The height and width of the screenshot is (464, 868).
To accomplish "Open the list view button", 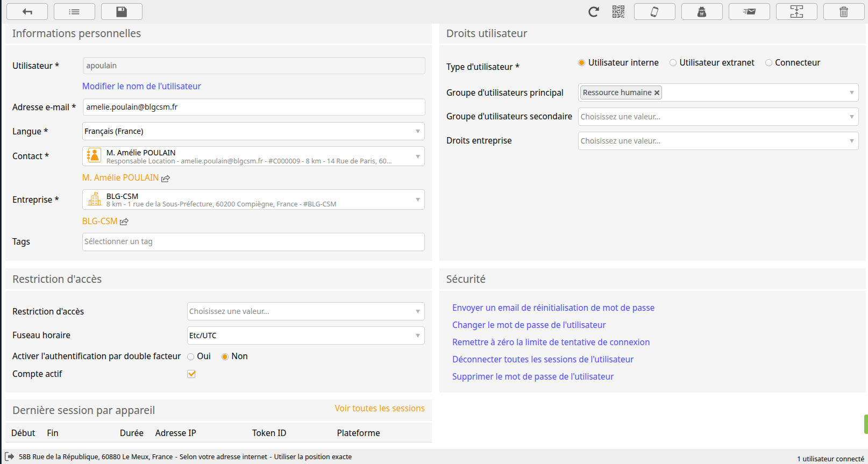I will click(74, 11).
